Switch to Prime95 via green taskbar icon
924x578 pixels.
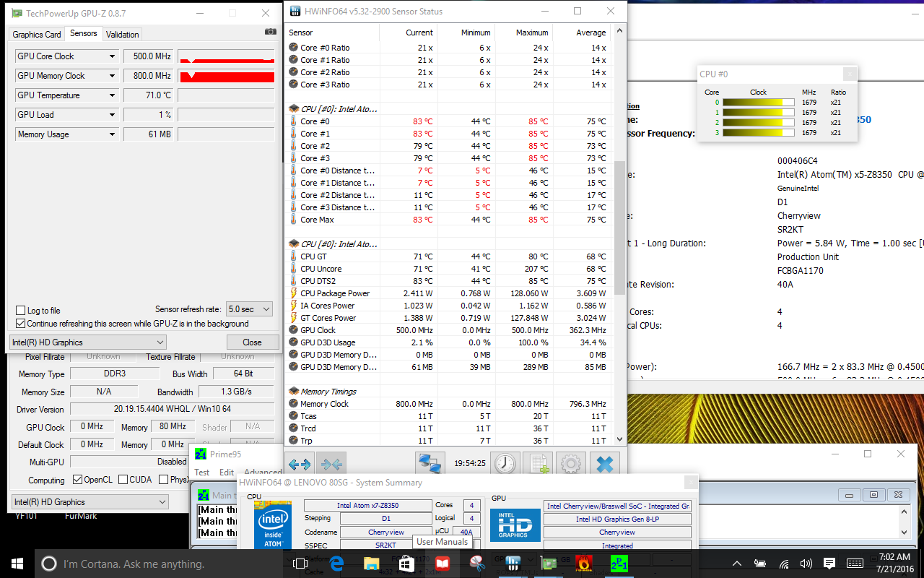tap(619, 564)
